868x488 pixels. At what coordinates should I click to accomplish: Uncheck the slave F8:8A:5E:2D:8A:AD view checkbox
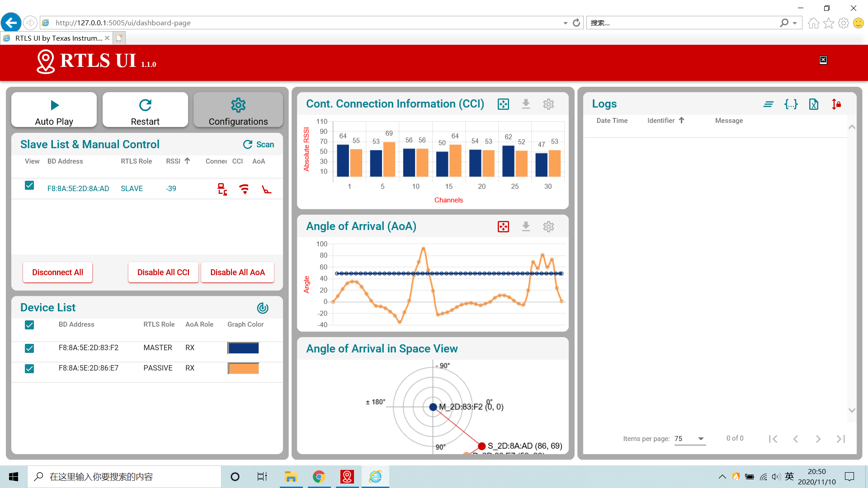[x=29, y=185]
